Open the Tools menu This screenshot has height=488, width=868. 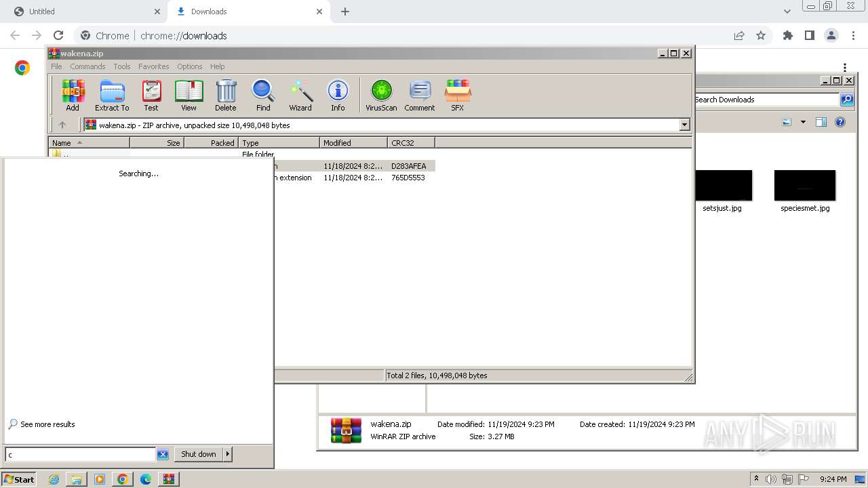point(122,66)
